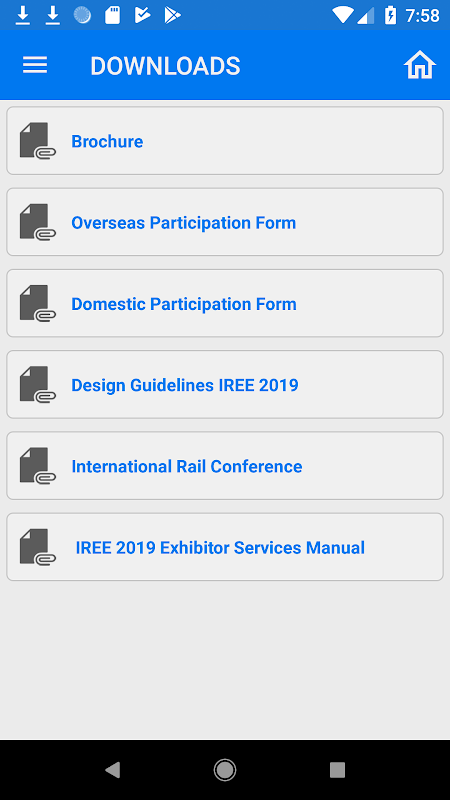Tap the Android back navigation button
This screenshot has width=450, height=800.
112,769
